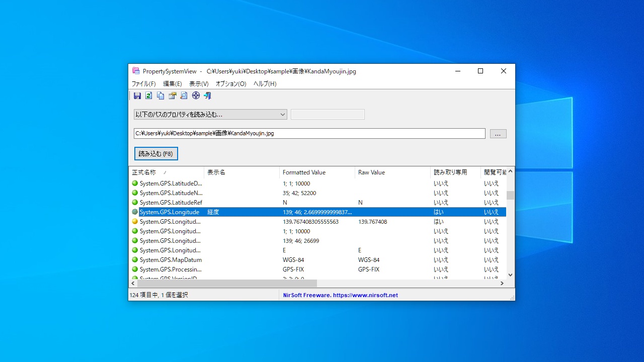Screen dimensions: 644x362
Task: Click the yellow ball icon of the 139.767408 row
Action: (x=135, y=221)
